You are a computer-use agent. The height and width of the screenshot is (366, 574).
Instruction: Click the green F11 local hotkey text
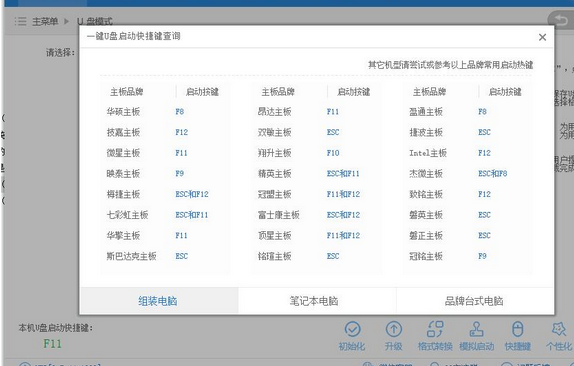click(52, 344)
